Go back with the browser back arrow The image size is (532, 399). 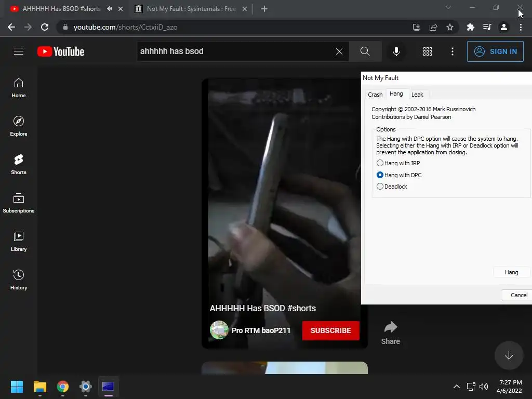(x=11, y=27)
